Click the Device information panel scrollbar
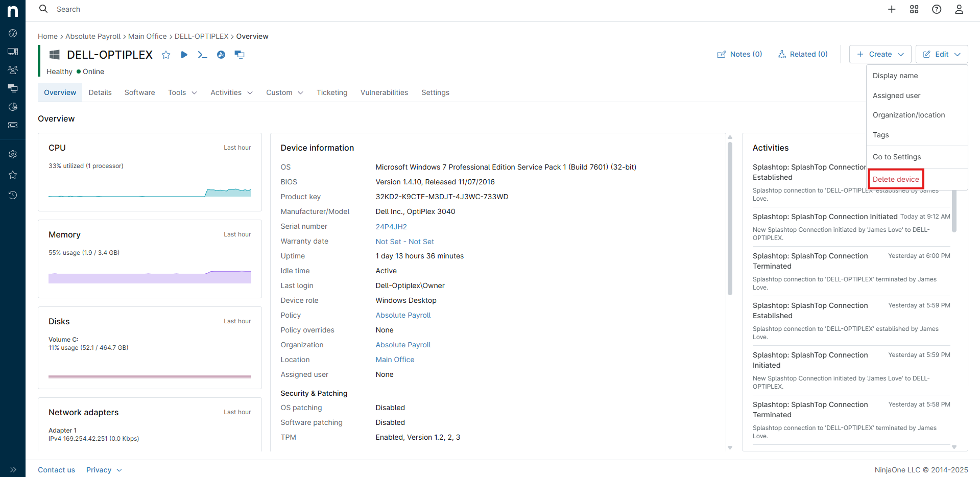This screenshot has height=477, width=980. coord(730,220)
